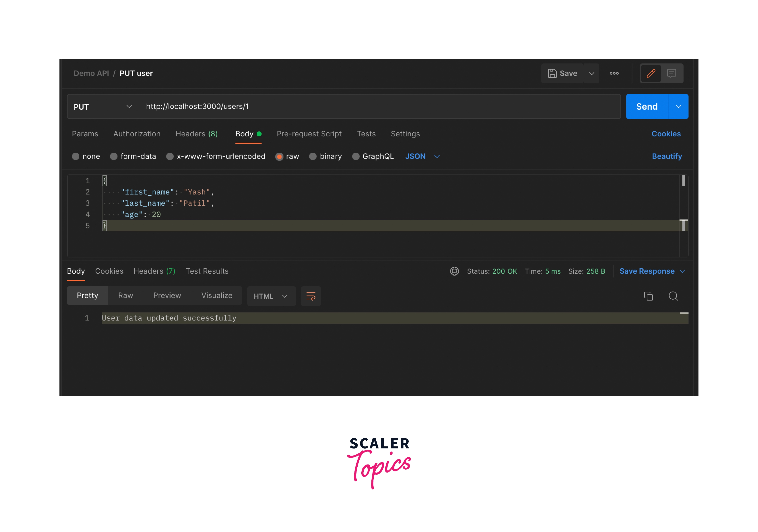The image size is (758, 532).
Task: Click the Save button with its disk icon
Action: 562,73
